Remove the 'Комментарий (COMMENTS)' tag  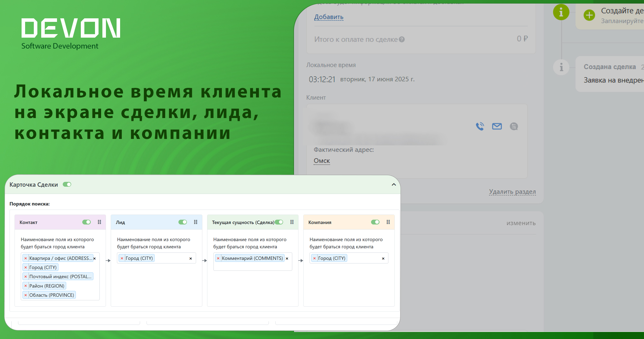218,258
